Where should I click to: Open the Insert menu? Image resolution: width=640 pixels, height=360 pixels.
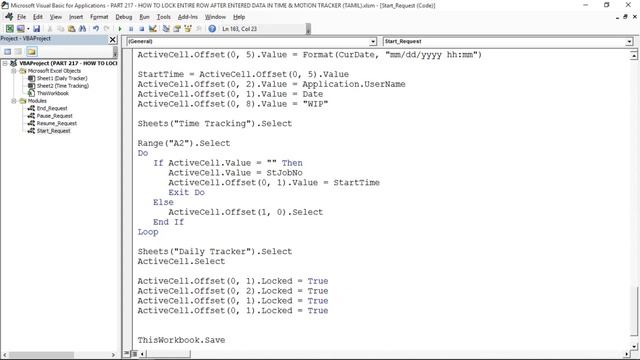coord(76,17)
